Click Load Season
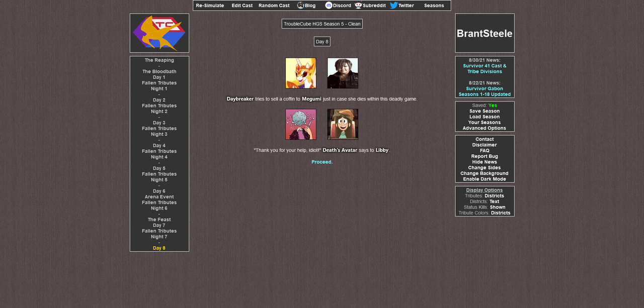The image size is (644, 308). tap(485, 117)
